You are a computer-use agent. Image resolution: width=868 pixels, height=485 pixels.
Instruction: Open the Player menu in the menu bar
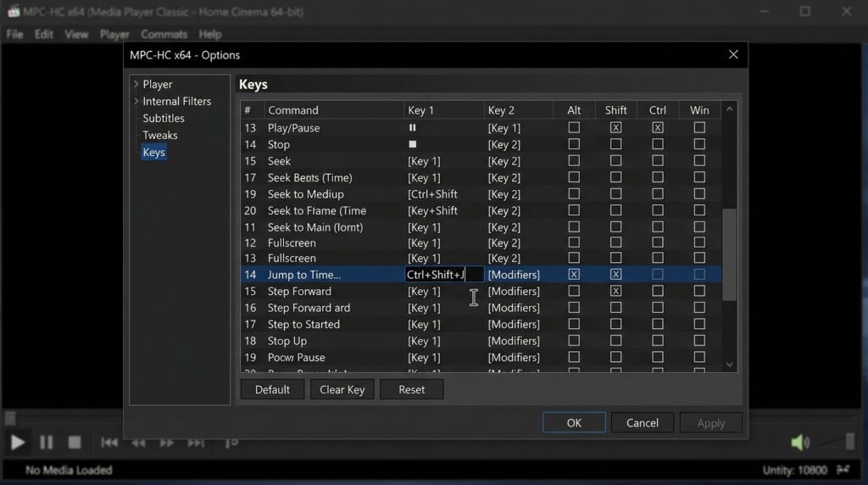[114, 34]
